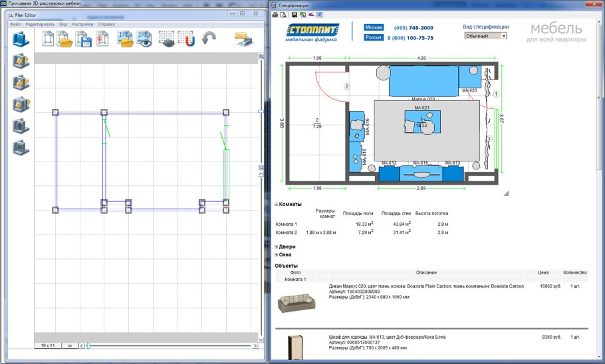
Task: Open the Вид спецификации dropdown
Action: coord(485,36)
